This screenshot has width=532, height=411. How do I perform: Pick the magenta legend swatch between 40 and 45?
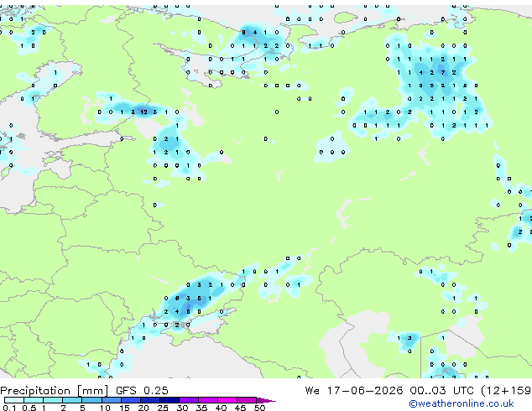coord(227,400)
